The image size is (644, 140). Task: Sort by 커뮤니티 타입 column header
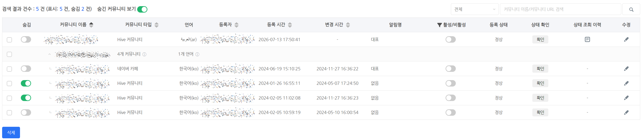coord(142,25)
